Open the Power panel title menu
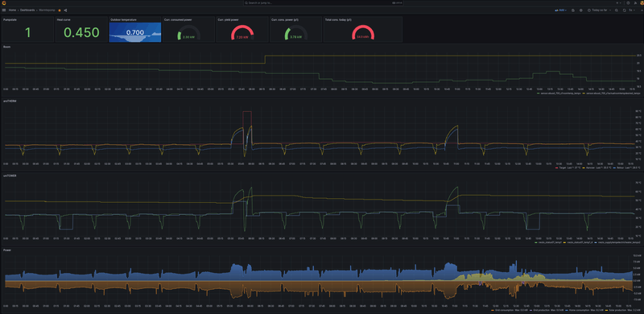 click(x=7, y=250)
